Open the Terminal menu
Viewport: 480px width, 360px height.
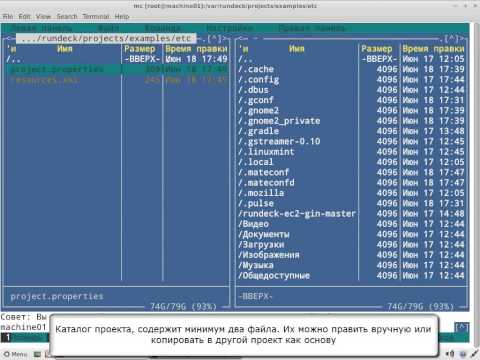96,16
